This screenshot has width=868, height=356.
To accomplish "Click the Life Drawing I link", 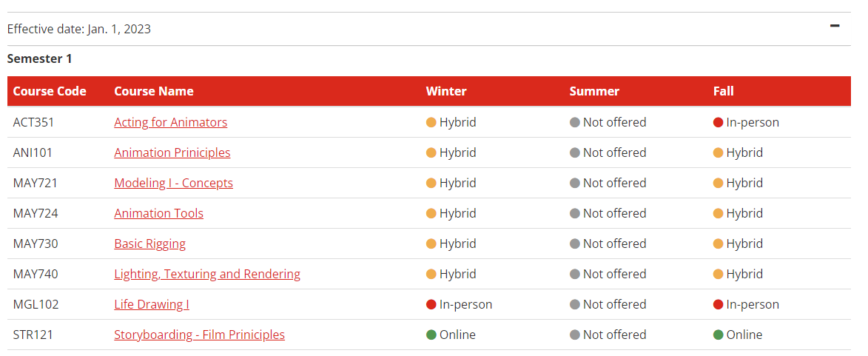I will 152,304.
